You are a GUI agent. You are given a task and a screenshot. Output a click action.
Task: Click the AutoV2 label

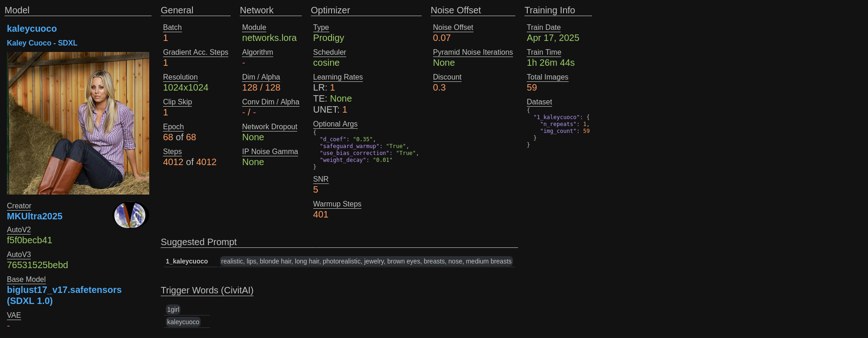(19, 230)
